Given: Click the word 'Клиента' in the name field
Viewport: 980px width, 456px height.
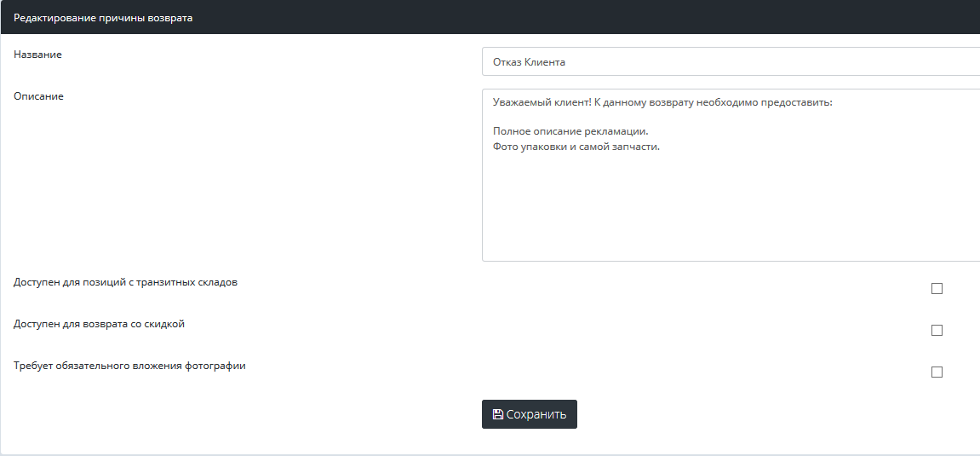Looking at the screenshot, I should click(546, 62).
